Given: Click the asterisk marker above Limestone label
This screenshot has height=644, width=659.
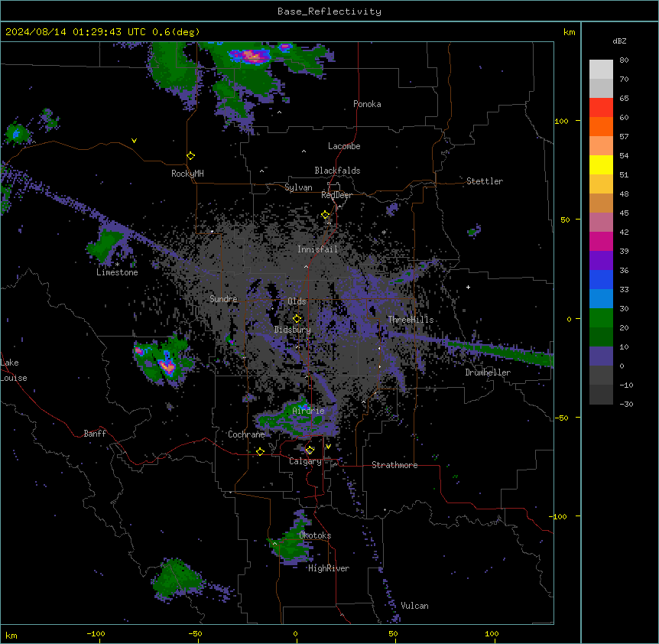Looking at the screenshot, I should [117, 265].
